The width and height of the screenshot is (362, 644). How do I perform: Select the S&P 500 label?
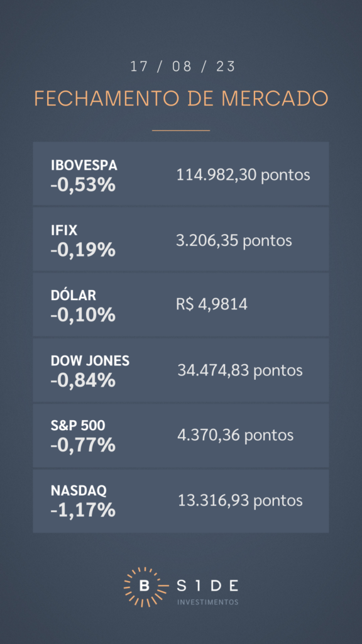[78, 426]
